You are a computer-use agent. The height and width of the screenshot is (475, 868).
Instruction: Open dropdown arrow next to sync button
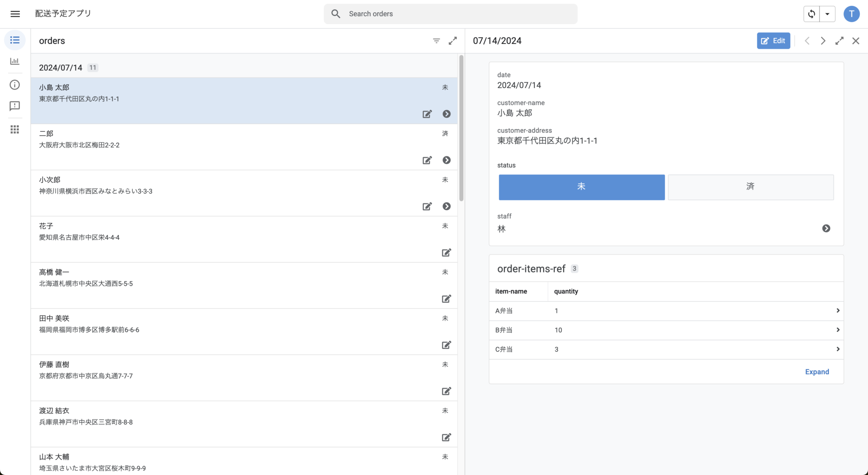[x=827, y=14]
